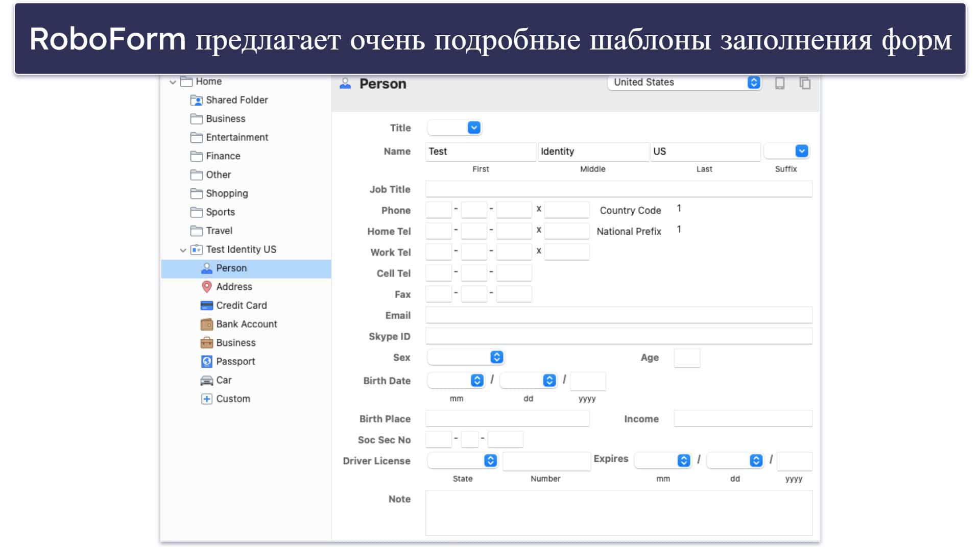980x547 pixels.
Task: Click the Income input field
Action: coord(743,418)
